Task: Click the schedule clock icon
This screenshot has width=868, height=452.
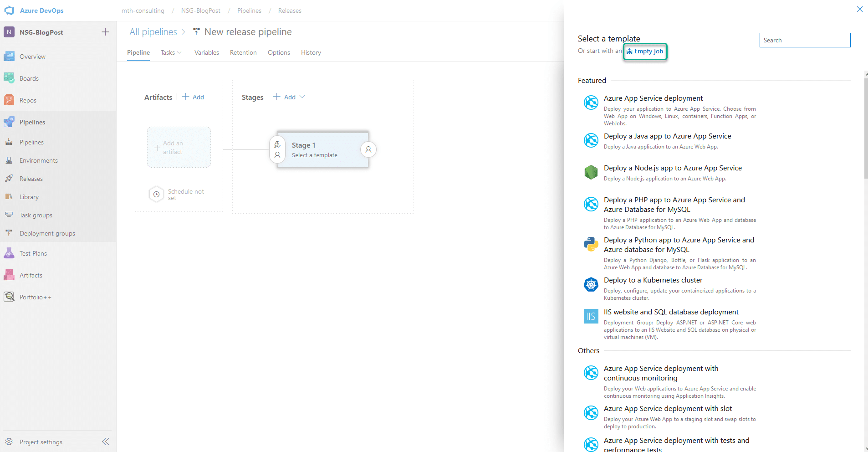Action: tap(156, 194)
